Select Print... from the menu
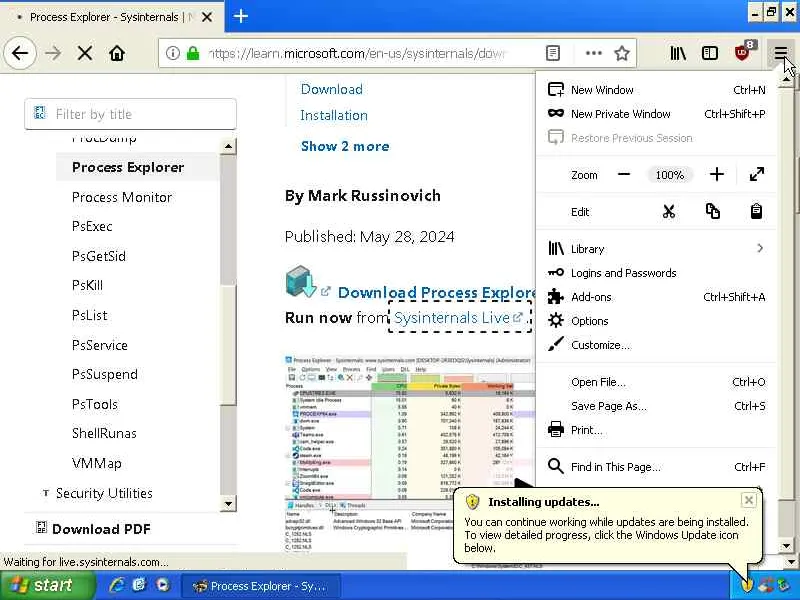The image size is (800, 600). [x=656, y=430]
